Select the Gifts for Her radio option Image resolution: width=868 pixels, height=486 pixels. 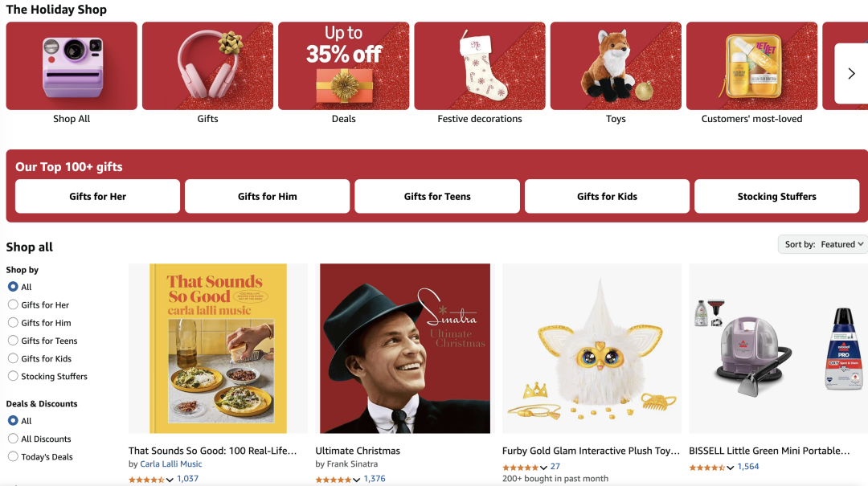tap(13, 304)
